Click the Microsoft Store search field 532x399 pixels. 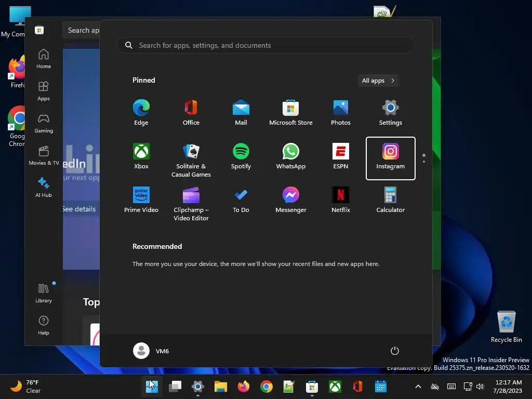click(x=82, y=30)
